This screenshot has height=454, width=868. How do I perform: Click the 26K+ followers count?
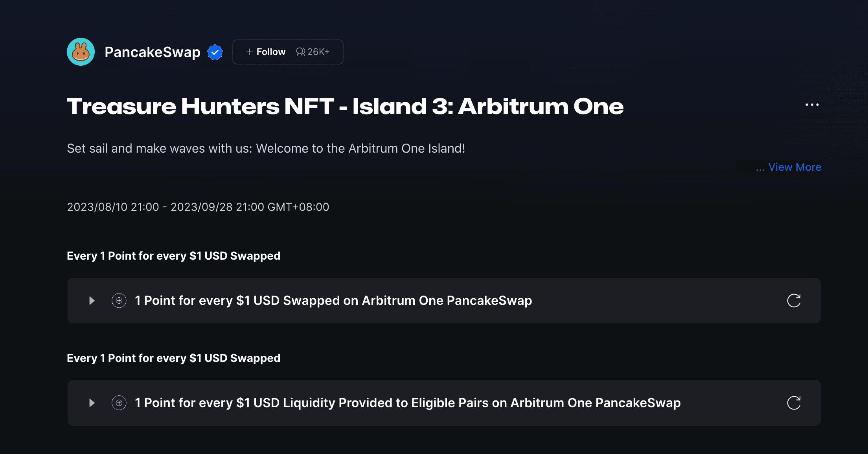[318, 52]
